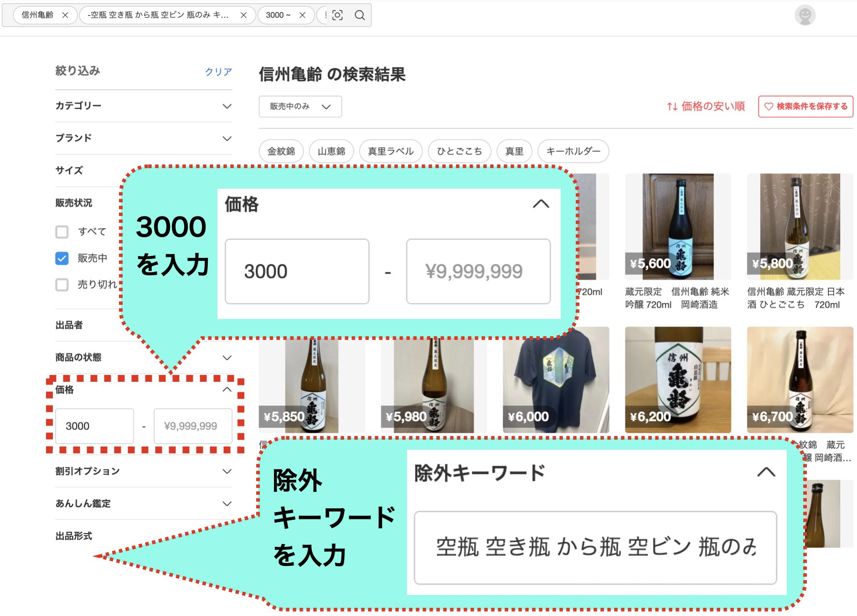The image size is (857, 616).
Task: Open the ¥6,200 sake label listing
Action: coord(678,380)
